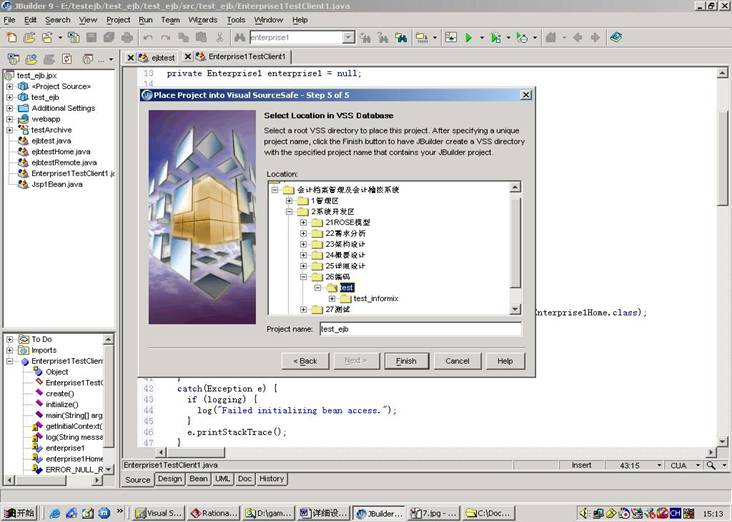Viewport: 732px width, 522px height.
Task: Open the Search menu
Action: click(x=57, y=20)
